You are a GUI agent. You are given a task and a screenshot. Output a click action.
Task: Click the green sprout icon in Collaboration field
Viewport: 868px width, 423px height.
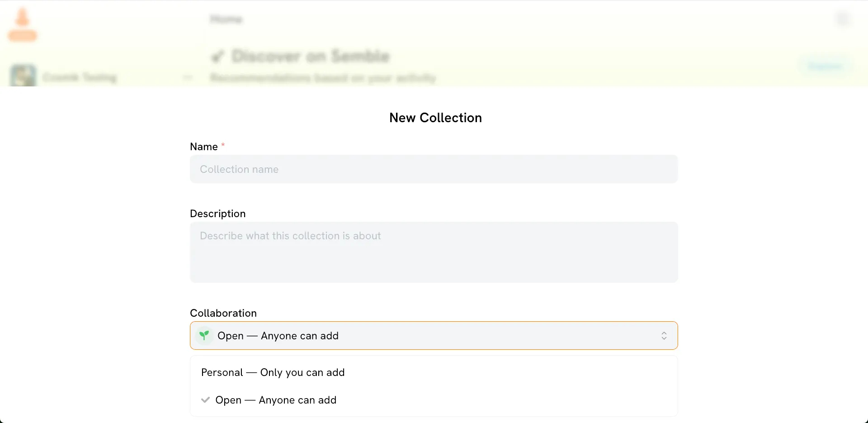point(204,335)
